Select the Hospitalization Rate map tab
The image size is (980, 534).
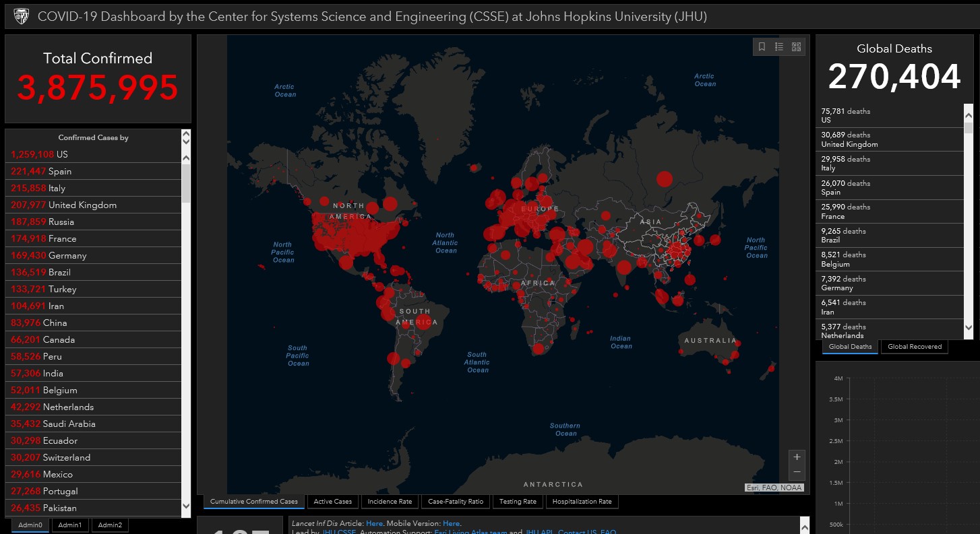[582, 502]
